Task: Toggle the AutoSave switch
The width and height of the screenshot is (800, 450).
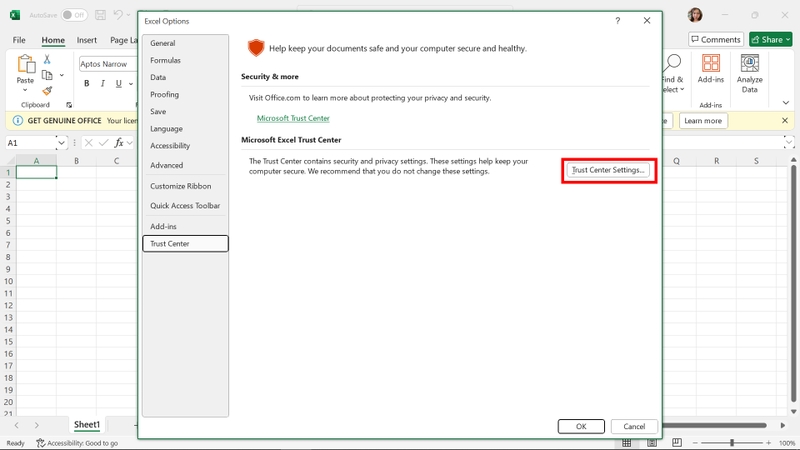Action: [74, 15]
